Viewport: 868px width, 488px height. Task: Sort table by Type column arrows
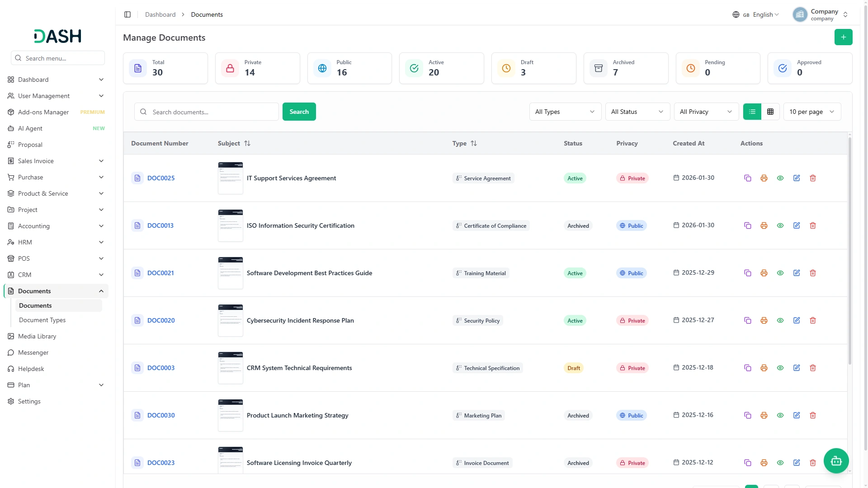click(473, 143)
